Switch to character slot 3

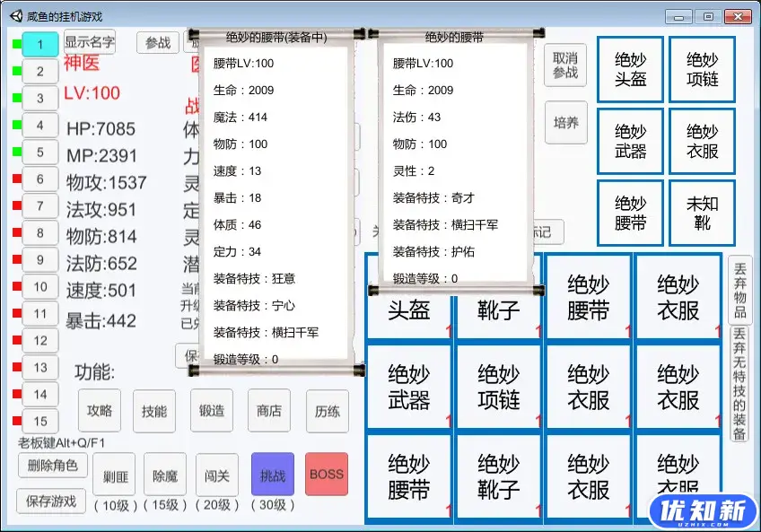(x=39, y=99)
